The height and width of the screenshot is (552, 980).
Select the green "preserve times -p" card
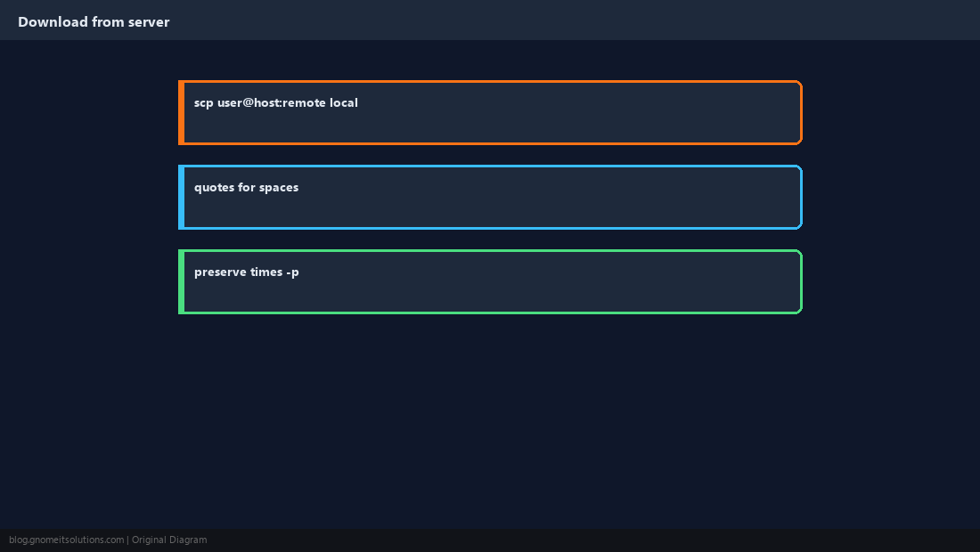(x=490, y=281)
